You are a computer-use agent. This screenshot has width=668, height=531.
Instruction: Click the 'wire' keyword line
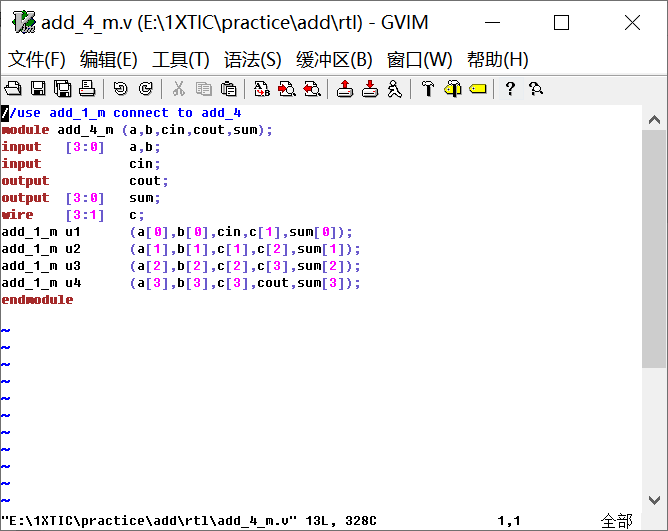17,215
